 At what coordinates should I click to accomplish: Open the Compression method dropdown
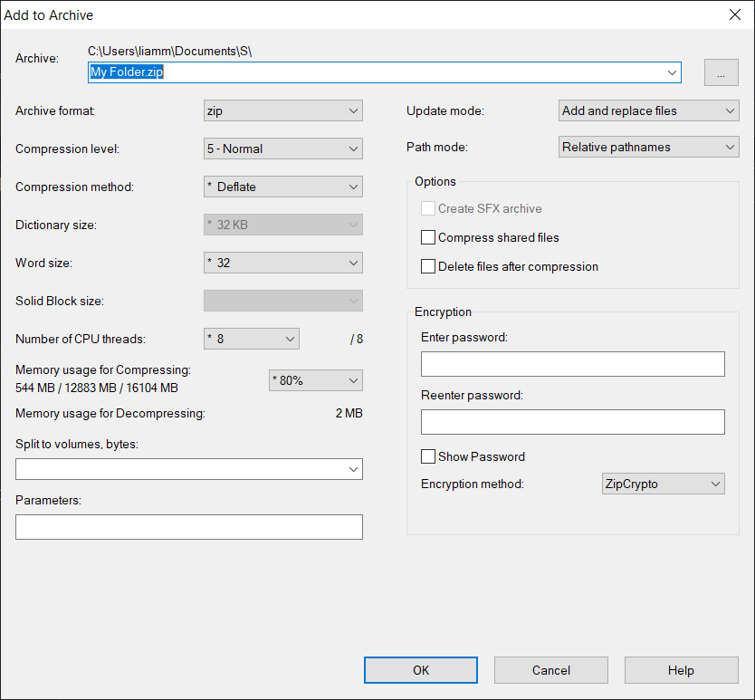click(x=283, y=187)
